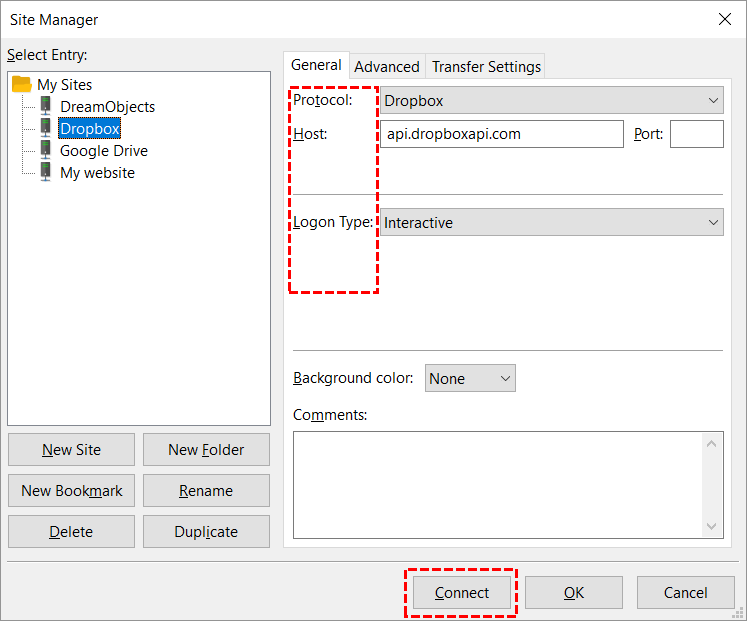Screen dimensions: 747x621
Task: Click the Rename button
Action: coord(206,491)
